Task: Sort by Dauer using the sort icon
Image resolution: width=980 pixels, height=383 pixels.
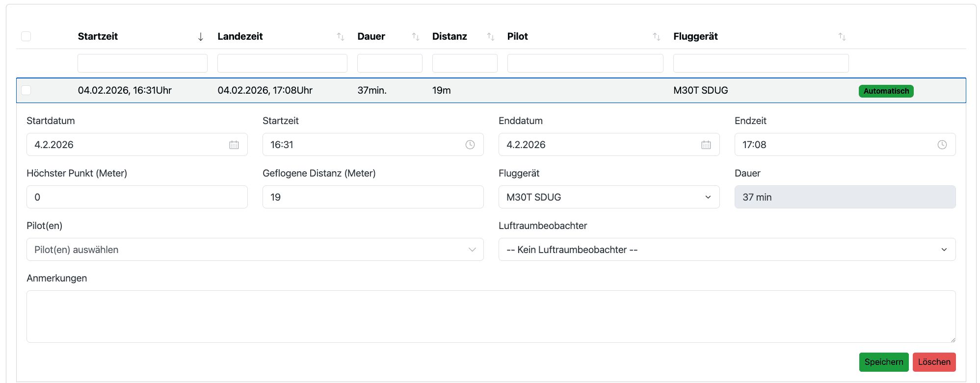Action: (x=415, y=37)
